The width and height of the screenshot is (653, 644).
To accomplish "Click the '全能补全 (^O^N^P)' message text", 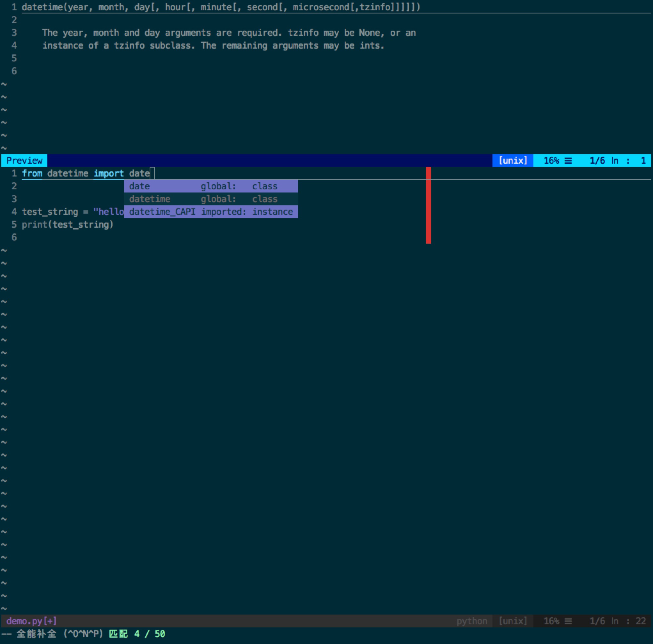I will [x=59, y=634].
